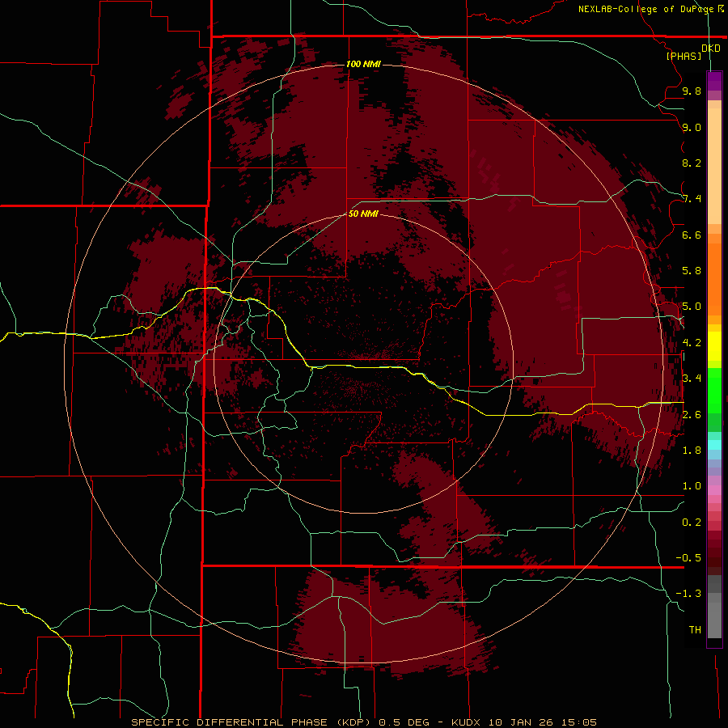Click the 0.2 value on the color scale
This screenshot has height=728, width=728.
(692, 523)
